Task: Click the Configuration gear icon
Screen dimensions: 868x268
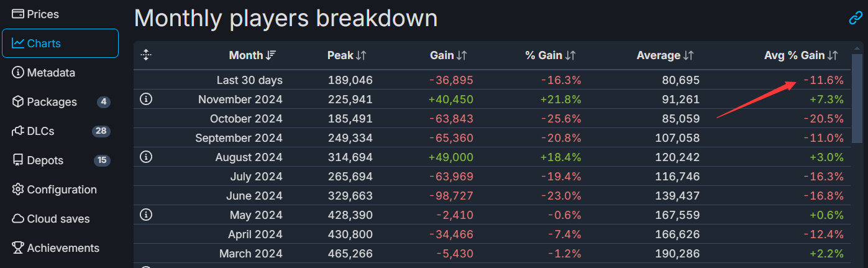Action: click(x=17, y=190)
